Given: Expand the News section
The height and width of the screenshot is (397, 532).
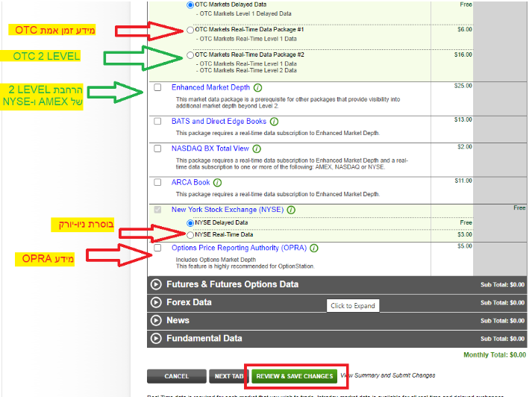Looking at the screenshot, I should click(x=156, y=320).
